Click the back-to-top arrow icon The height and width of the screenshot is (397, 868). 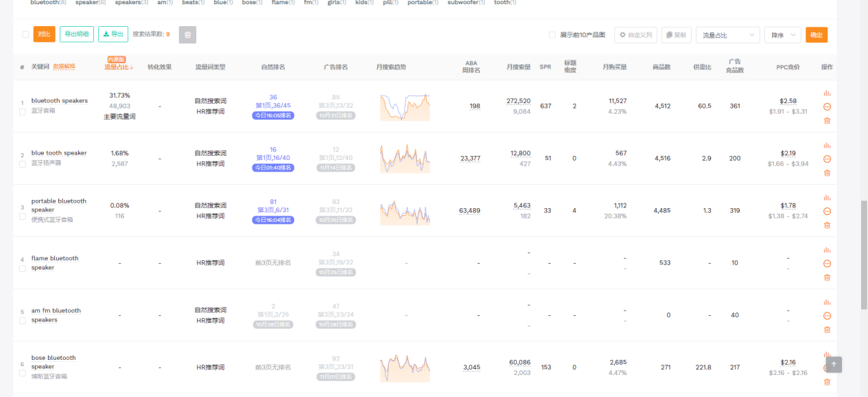(x=832, y=364)
